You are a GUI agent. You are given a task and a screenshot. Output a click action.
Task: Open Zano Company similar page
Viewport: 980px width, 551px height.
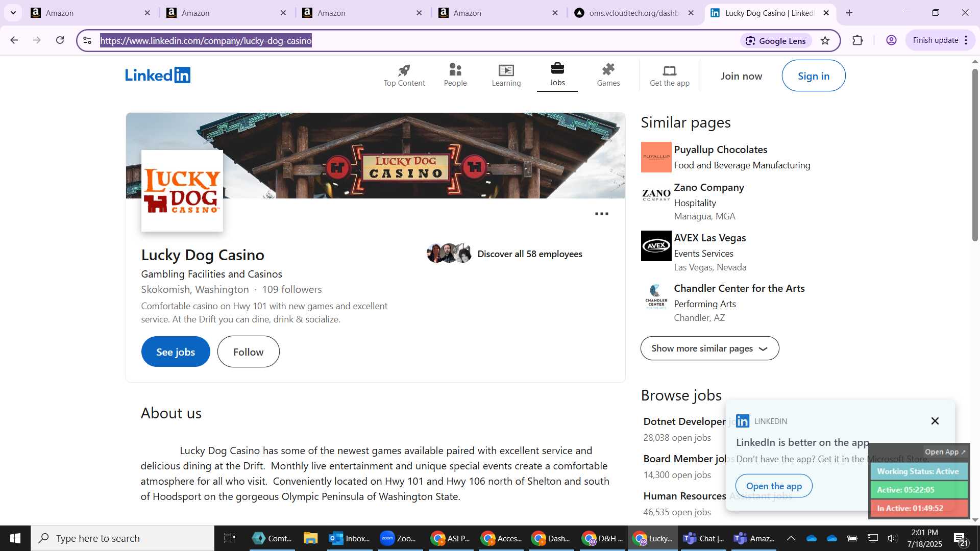click(x=709, y=187)
